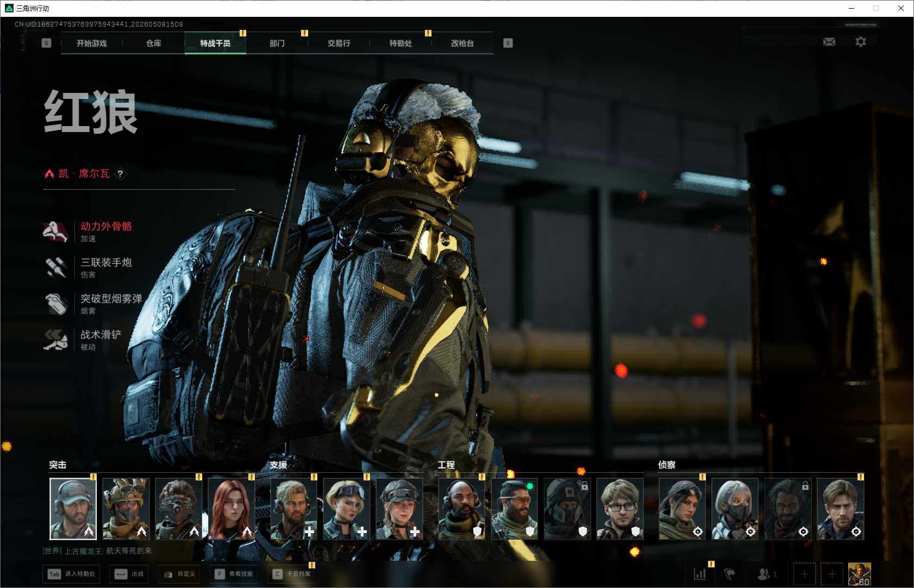Click the 出战 deploy button
Screen dimensions: 914x588
point(129,574)
